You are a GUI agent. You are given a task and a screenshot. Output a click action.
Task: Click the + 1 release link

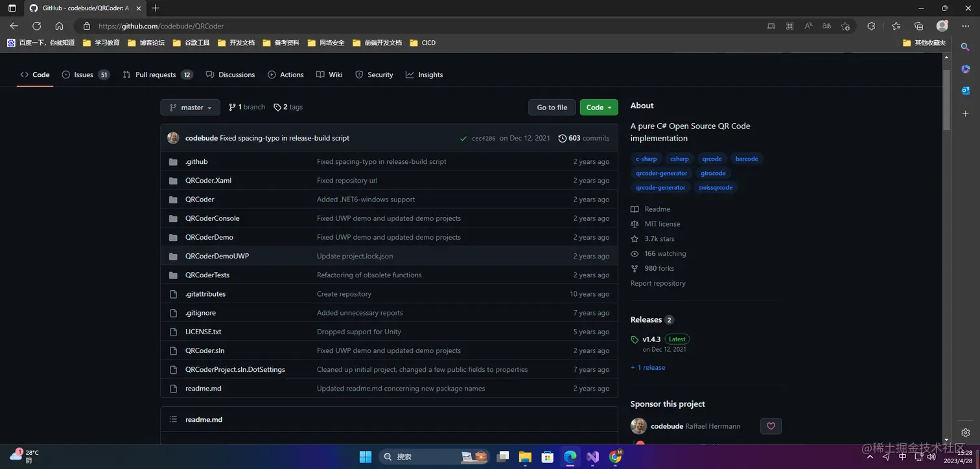[648, 367]
